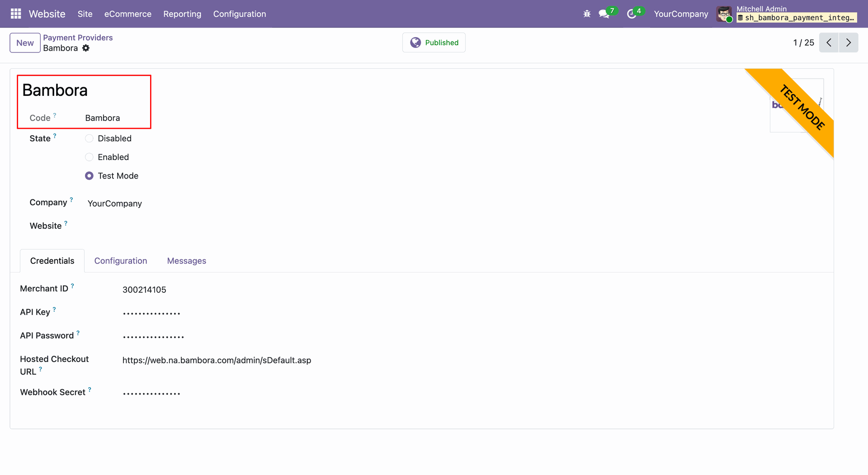Click the New button

[x=25, y=43]
